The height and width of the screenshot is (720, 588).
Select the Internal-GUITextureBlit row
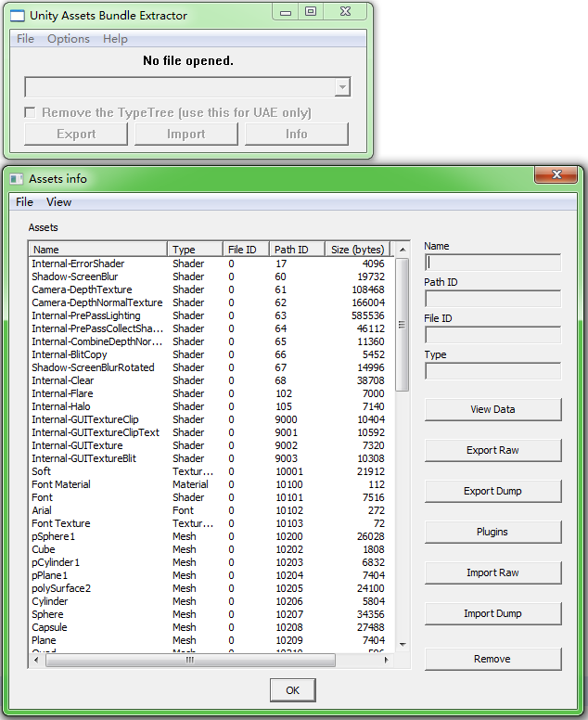211,458
